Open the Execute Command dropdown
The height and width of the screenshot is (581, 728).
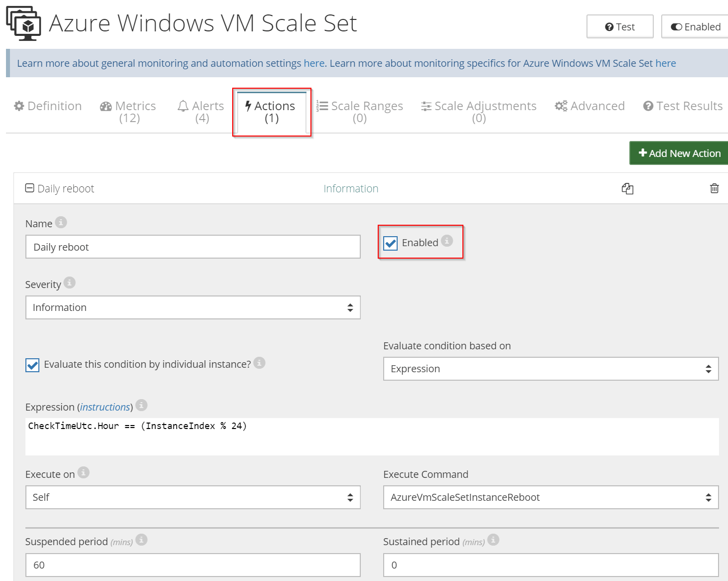pos(551,497)
